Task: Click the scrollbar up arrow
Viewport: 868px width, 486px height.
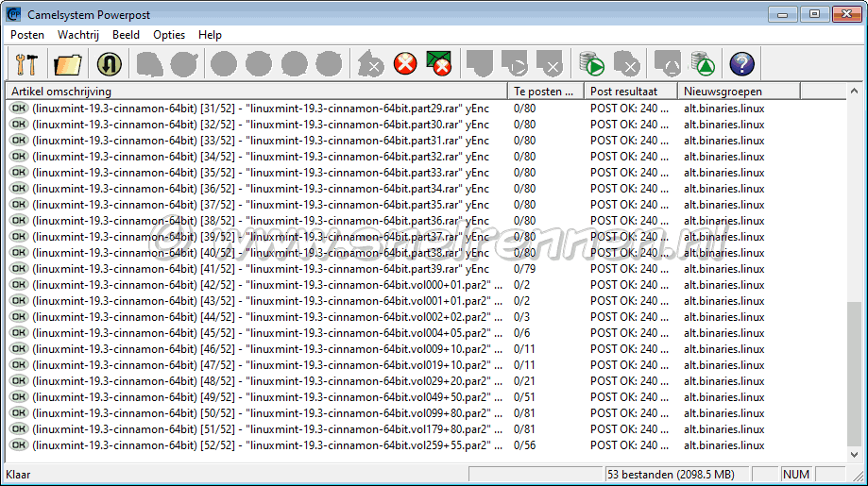Action: click(x=854, y=91)
